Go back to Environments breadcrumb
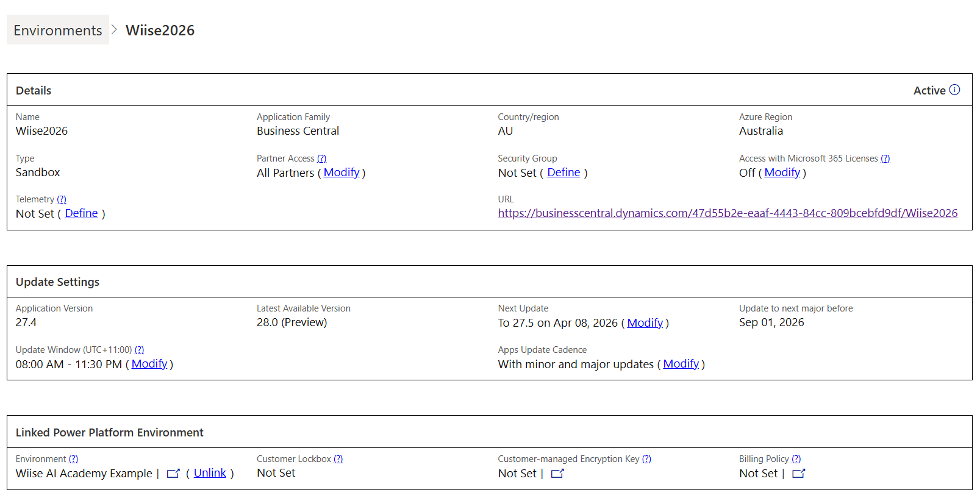The image size is (980, 498). click(58, 30)
